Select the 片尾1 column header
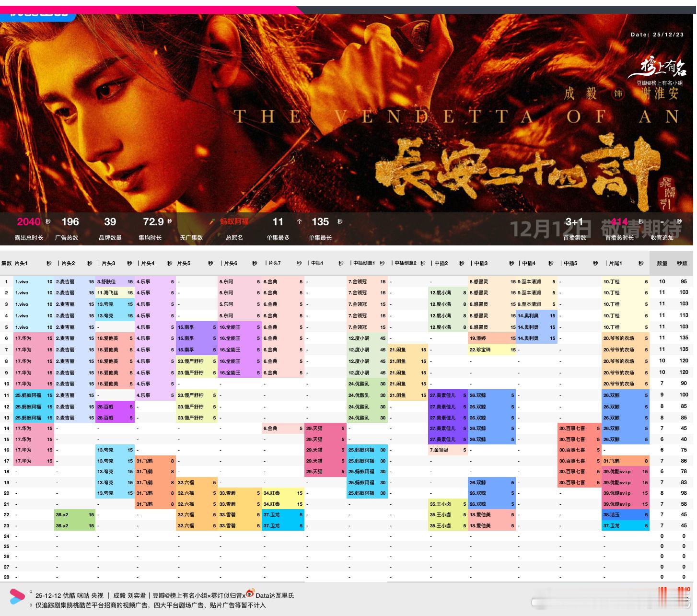 616,263
